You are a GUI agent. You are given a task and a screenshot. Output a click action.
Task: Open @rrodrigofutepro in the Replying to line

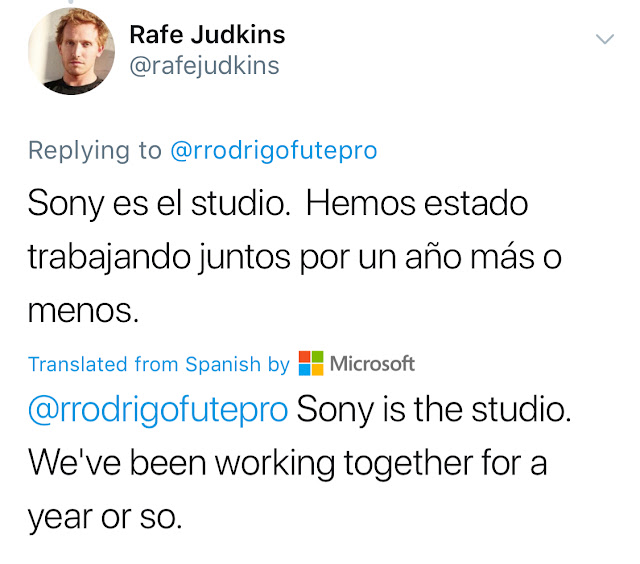[x=274, y=150]
